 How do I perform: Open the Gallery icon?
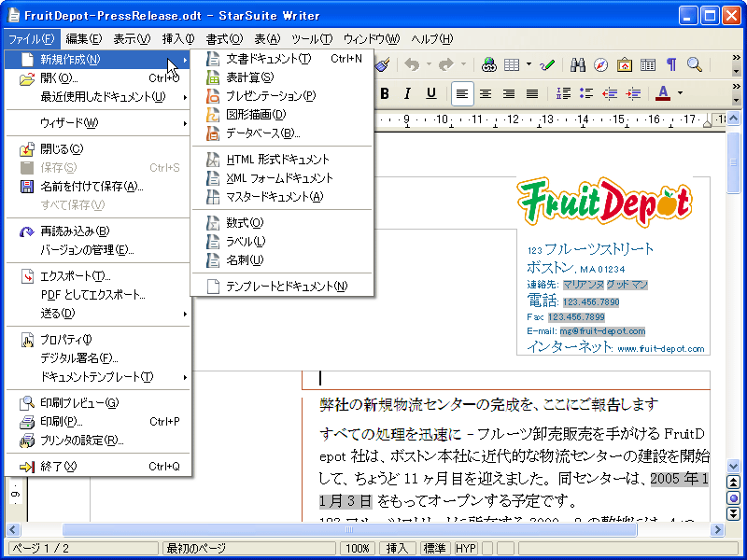(x=624, y=64)
